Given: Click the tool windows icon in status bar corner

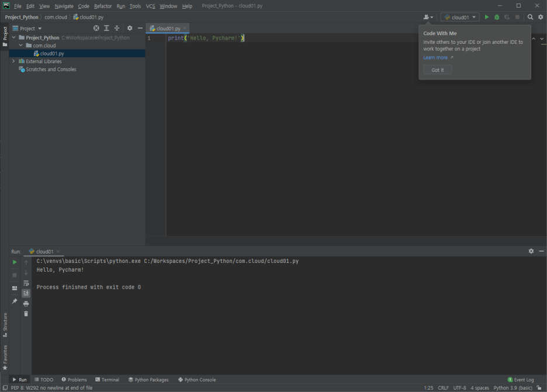Looking at the screenshot, I should pyautogui.click(x=5, y=388).
